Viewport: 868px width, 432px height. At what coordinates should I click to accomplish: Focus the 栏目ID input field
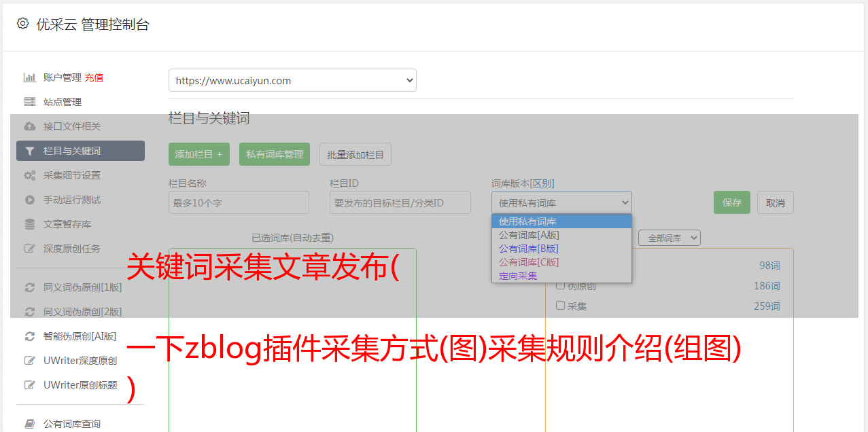(x=400, y=202)
